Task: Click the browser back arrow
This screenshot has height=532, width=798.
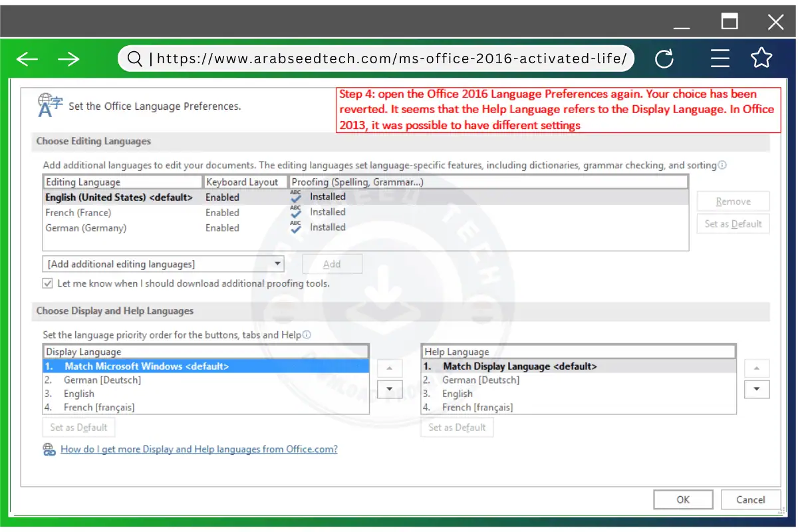Action: pyautogui.click(x=27, y=59)
